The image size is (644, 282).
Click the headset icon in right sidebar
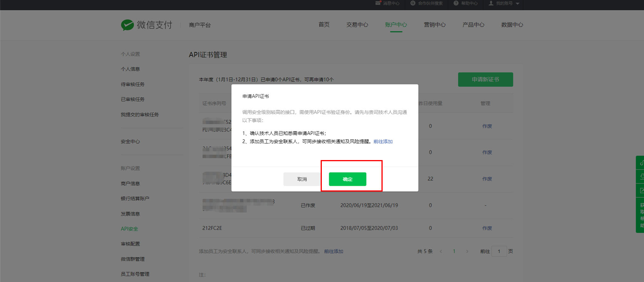click(x=641, y=163)
